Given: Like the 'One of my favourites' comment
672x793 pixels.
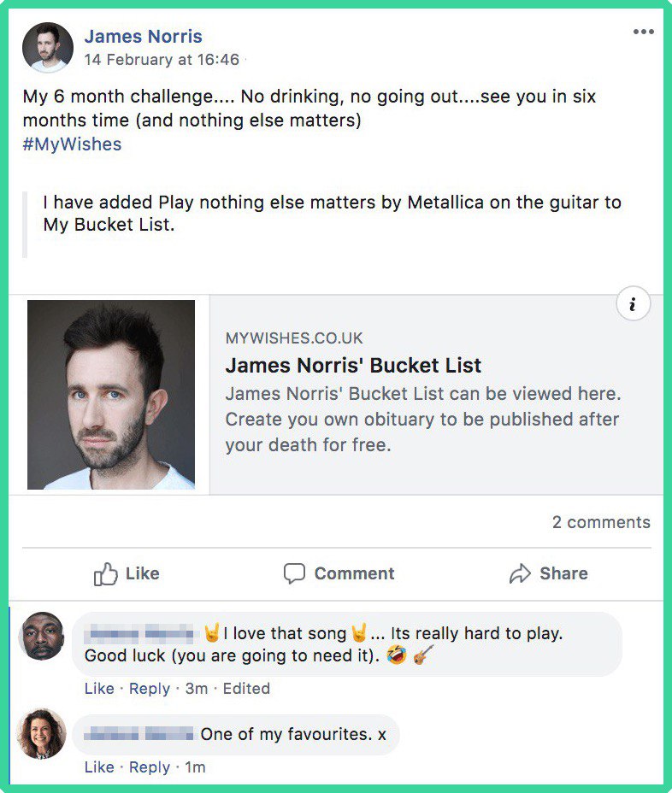Looking at the screenshot, I should click(x=99, y=767).
